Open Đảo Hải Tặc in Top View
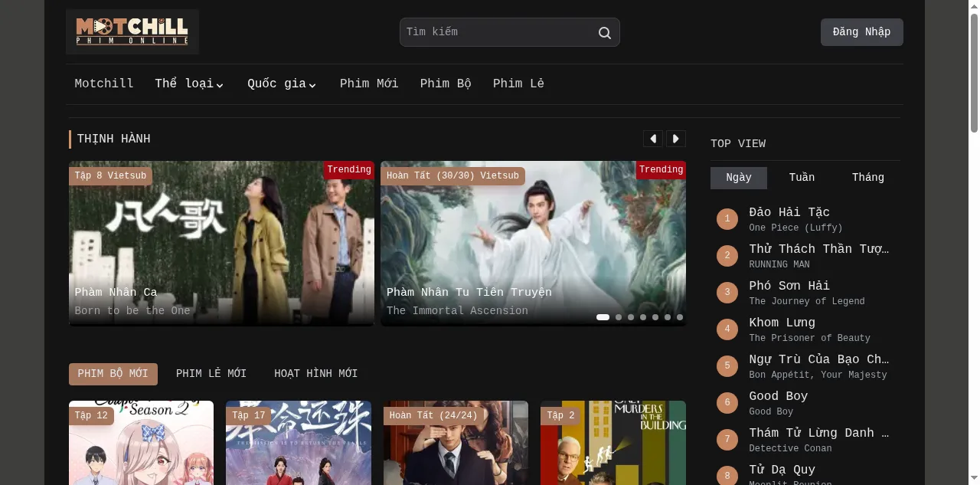Image resolution: width=980 pixels, height=485 pixels. tap(789, 212)
